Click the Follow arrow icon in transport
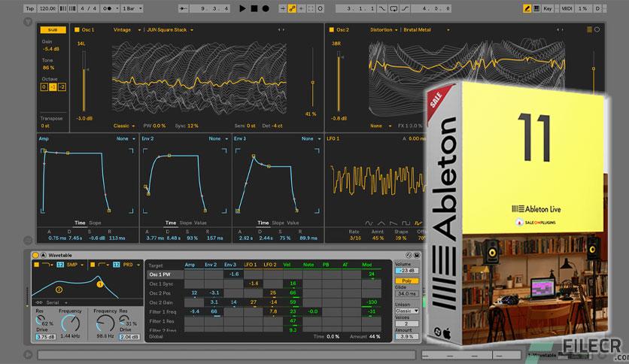Image resolution: width=629 pixels, height=364 pixels. tap(184, 8)
